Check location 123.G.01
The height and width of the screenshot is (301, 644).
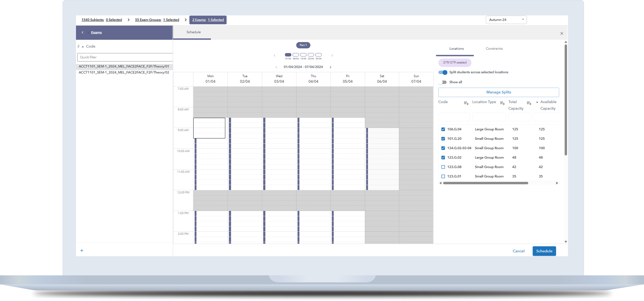pos(443,177)
